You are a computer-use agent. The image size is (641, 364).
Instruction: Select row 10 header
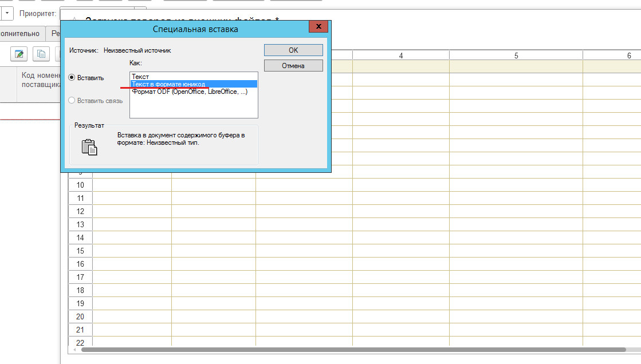point(80,185)
